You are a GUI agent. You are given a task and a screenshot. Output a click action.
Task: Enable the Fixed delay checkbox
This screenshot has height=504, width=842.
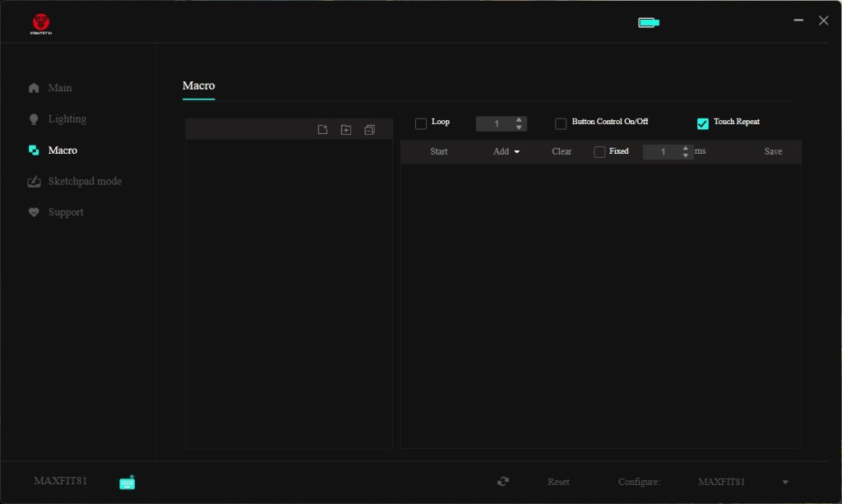coord(599,152)
